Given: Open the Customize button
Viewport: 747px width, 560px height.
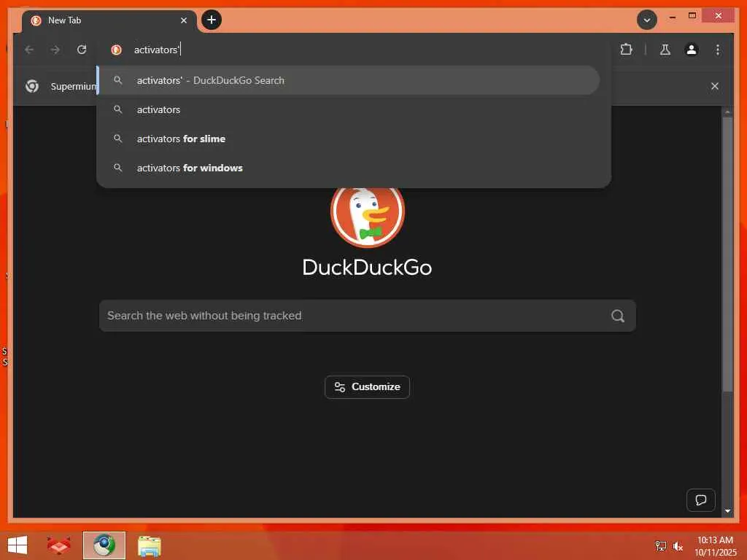Looking at the screenshot, I should coord(367,387).
